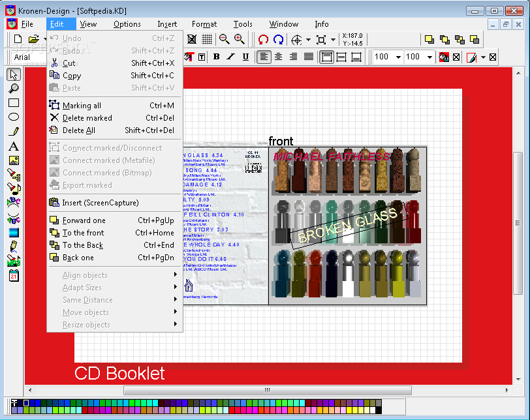Toggle italic formatting
This screenshot has width=530, height=420.
231,57
